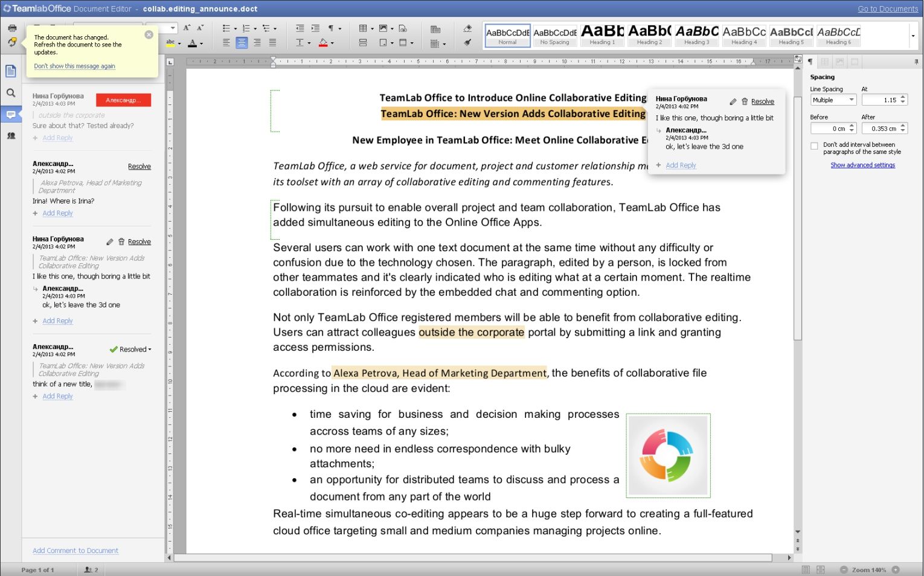
Task: Resolve the 'I like this one' sidebar comment
Action: [140, 242]
